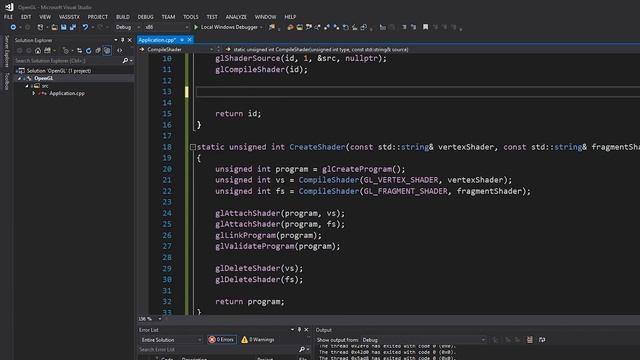640x360 pixels.
Task: Open the Solution Explorer window options arrow
Action: click(x=116, y=40)
